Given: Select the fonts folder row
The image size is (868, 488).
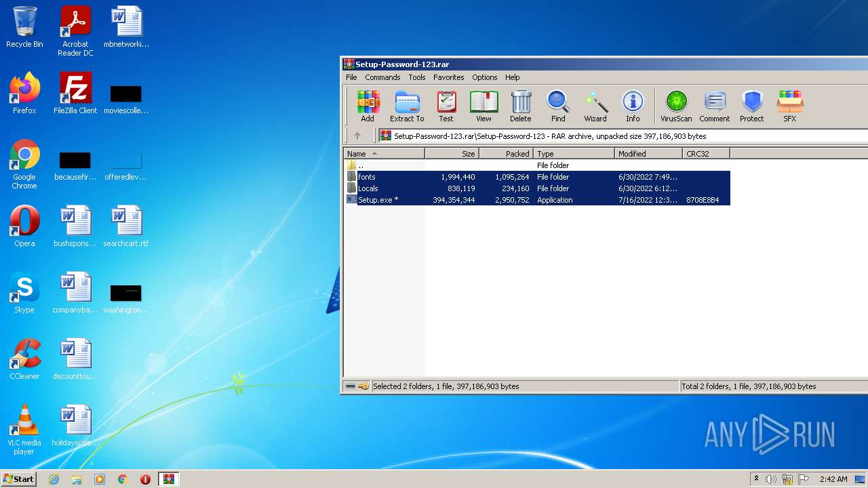Looking at the screenshot, I should (x=537, y=177).
